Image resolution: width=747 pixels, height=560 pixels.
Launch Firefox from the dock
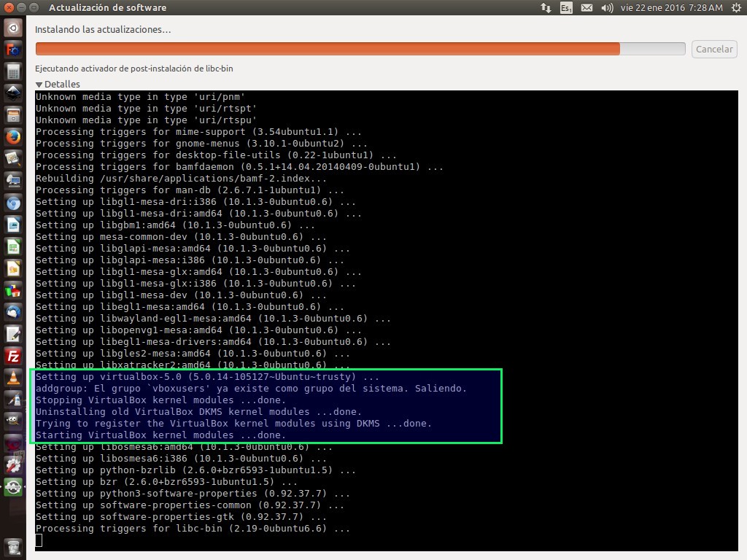point(13,136)
